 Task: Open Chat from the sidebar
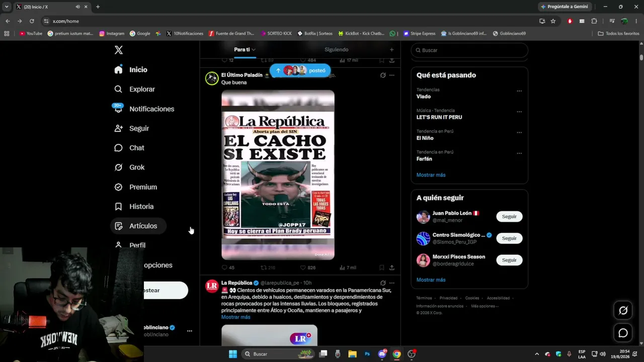point(129,148)
